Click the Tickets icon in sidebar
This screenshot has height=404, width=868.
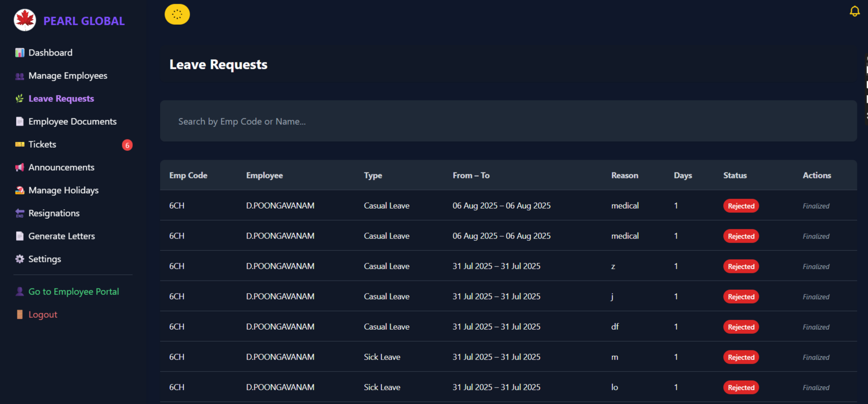[19, 144]
